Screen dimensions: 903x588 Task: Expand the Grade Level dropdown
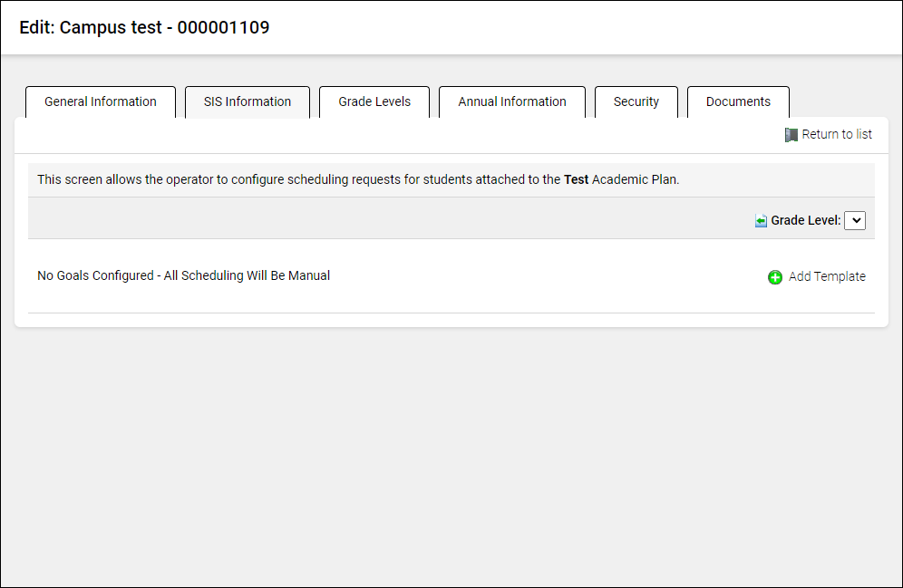point(855,220)
